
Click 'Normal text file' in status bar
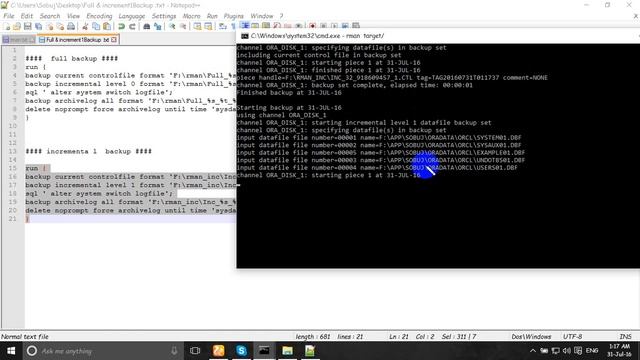[x=24, y=337]
